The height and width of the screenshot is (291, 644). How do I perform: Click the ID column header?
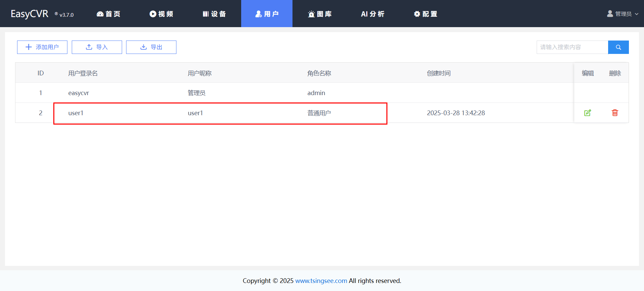pos(41,73)
